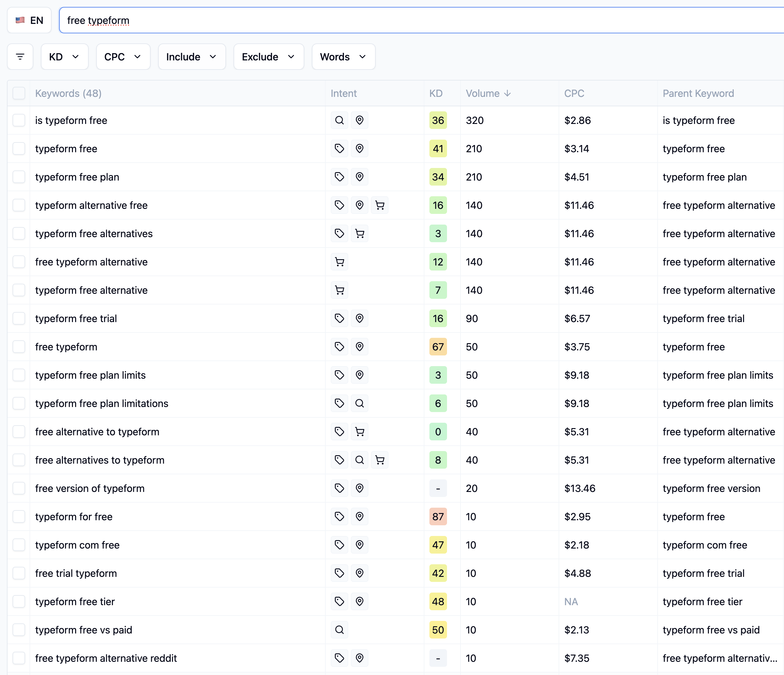Click the US flag language icon
Image resolution: width=784 pixels, height=675 pixels.
click(20, 20)
